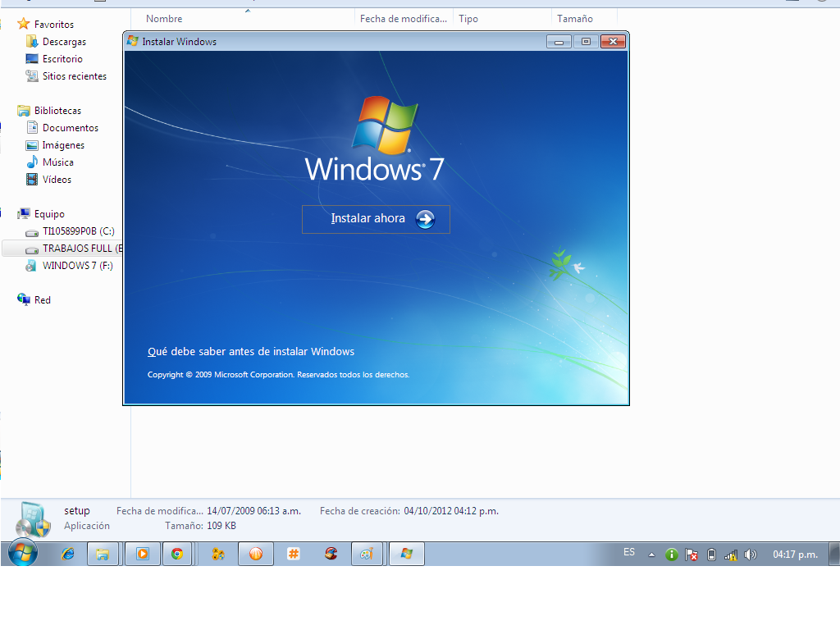Select the WINDOWS 7 (F:) drive
The image size is (840, 630).
tap(78, 265)
